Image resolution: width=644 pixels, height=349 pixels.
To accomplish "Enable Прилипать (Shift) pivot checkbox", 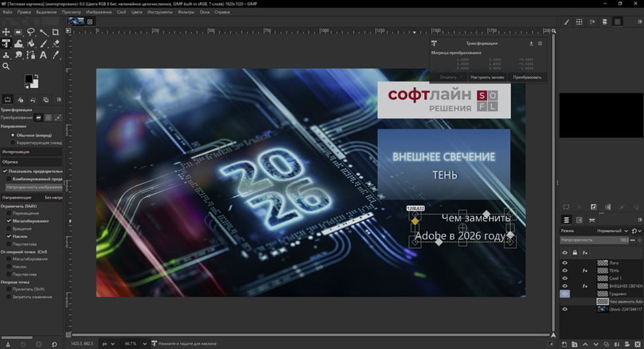I will (9, 289).
